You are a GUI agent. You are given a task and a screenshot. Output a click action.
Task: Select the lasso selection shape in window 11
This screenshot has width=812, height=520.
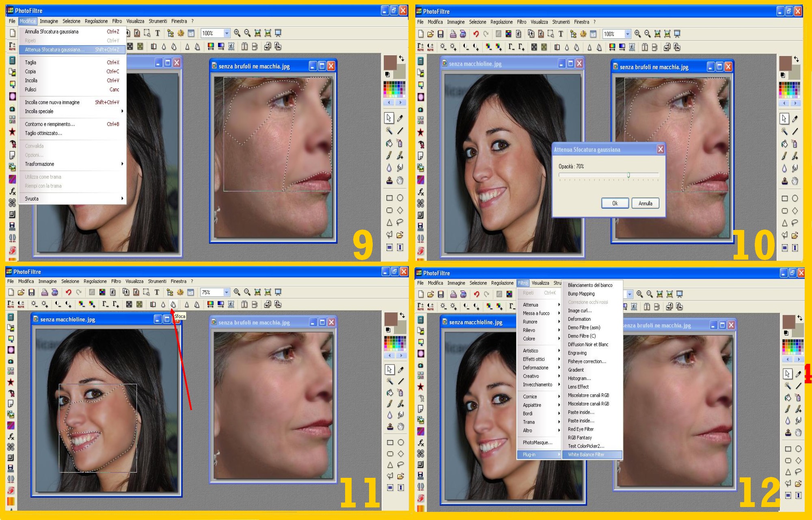(401, 465)
